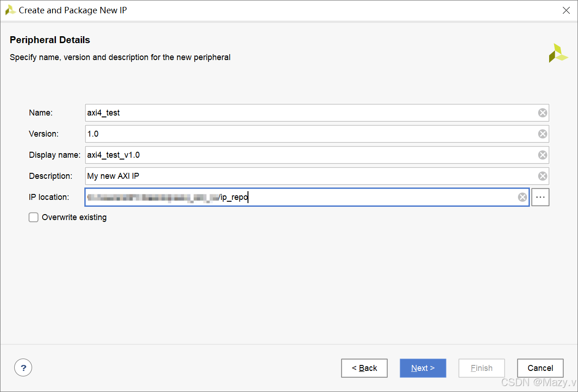This screenshot has height=392, width=578.
Task: Enable the Overwrite existing checkbox
Action: tap(33, 217)
